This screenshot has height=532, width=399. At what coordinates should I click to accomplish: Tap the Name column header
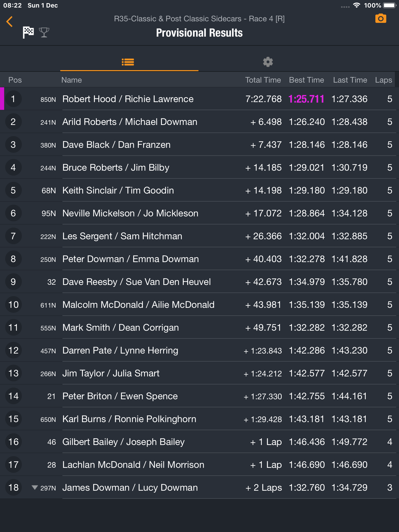[71, 80]
